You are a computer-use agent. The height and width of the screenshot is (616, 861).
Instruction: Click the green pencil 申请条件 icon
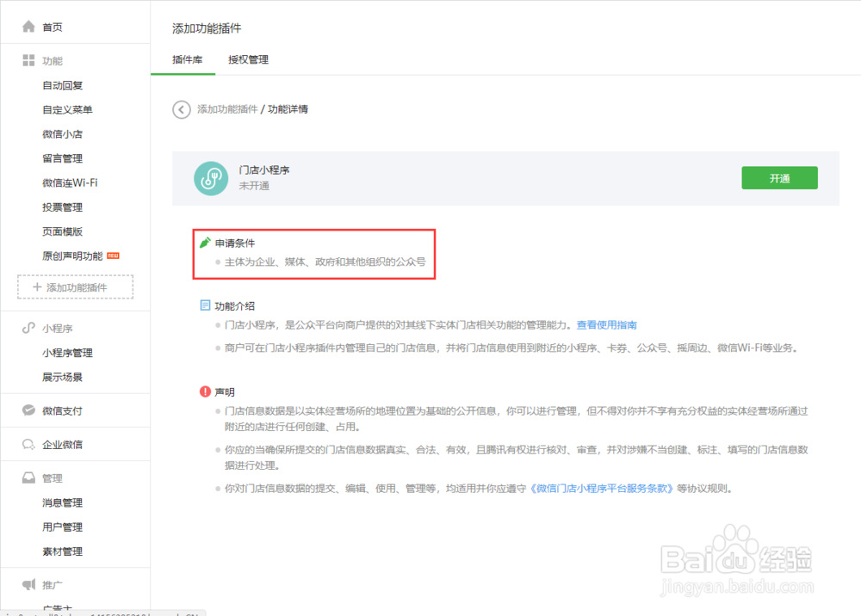[x=205, y=243]
